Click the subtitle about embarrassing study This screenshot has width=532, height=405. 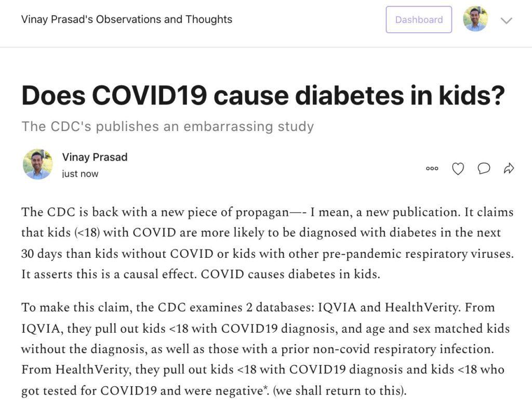click(x=168, y=127)
